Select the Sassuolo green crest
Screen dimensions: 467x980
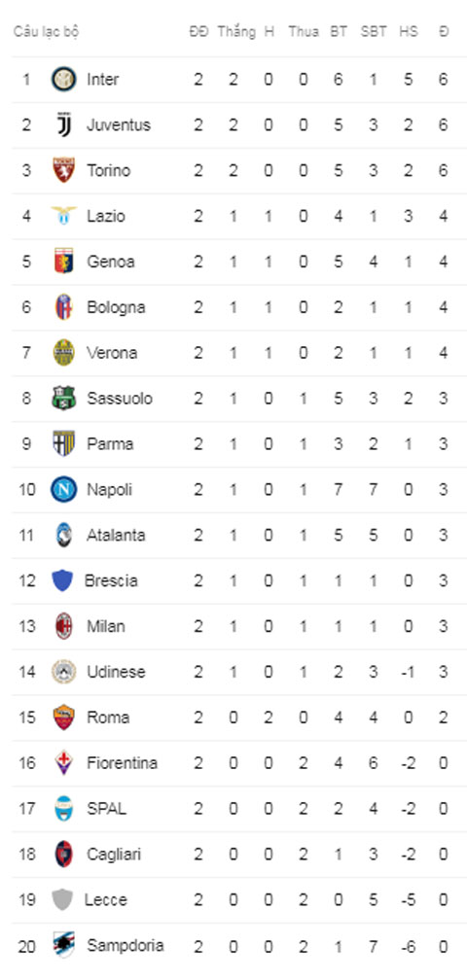point(64,399)
